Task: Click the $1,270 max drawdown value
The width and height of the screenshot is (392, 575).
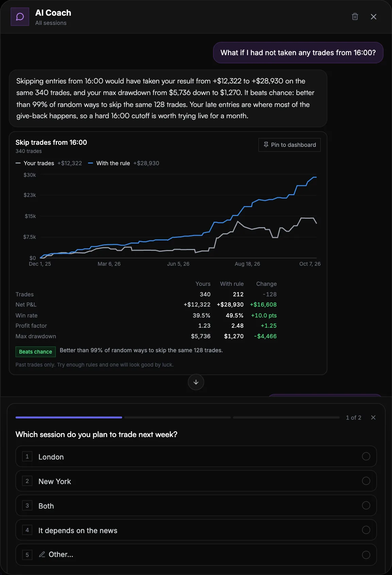Action: coord(234,336)
